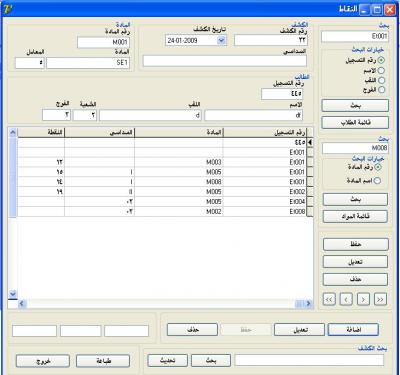
Task: Click the current row indicator arrow in the grid
Action: [x=310, y=142]
